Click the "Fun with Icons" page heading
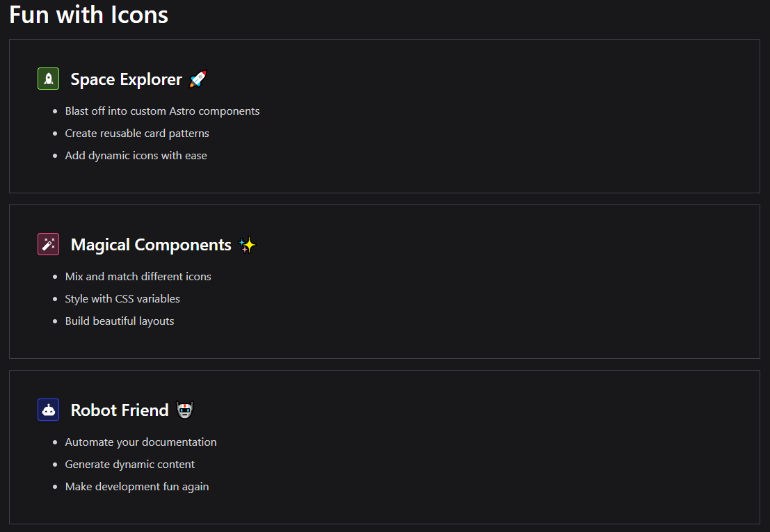The image size is (770, 532). [x=88, y=15]
